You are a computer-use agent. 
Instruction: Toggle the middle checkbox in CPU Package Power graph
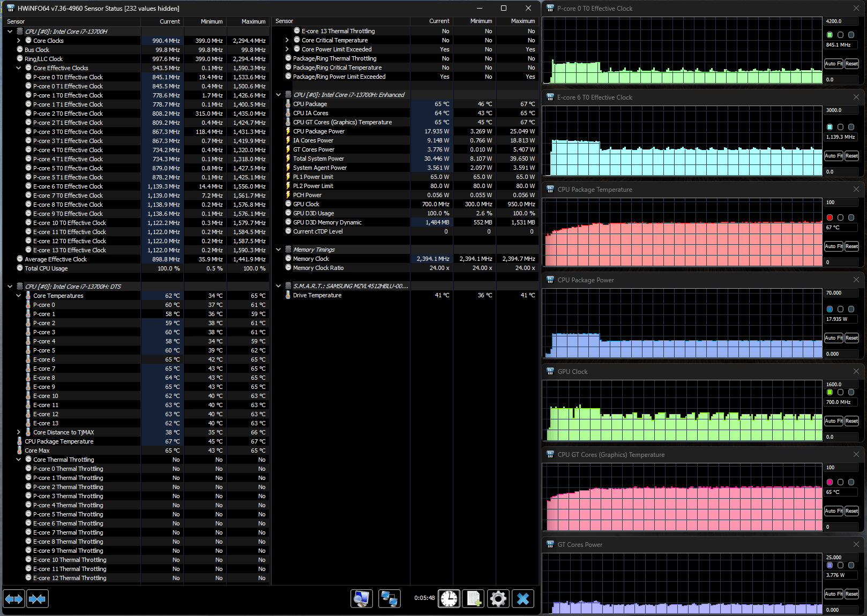(x=840, y=309)
